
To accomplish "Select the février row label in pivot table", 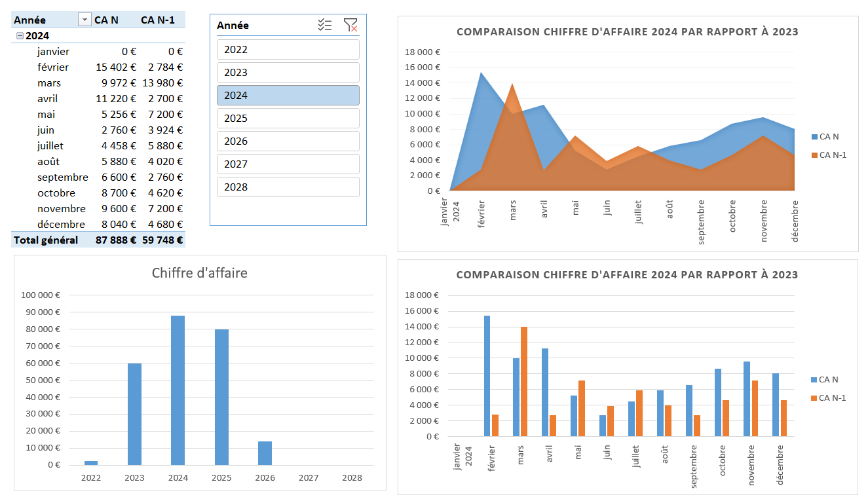I will (x=53, y=67).
